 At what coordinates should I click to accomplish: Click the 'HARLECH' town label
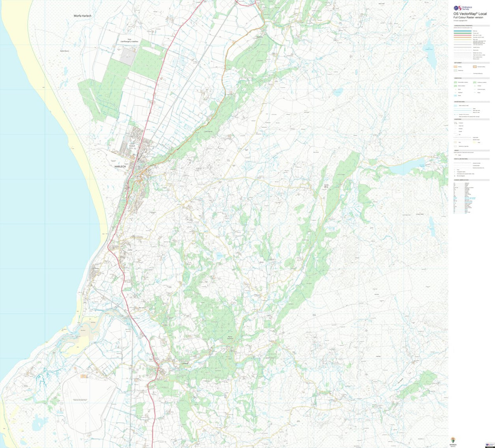[121, 166]
